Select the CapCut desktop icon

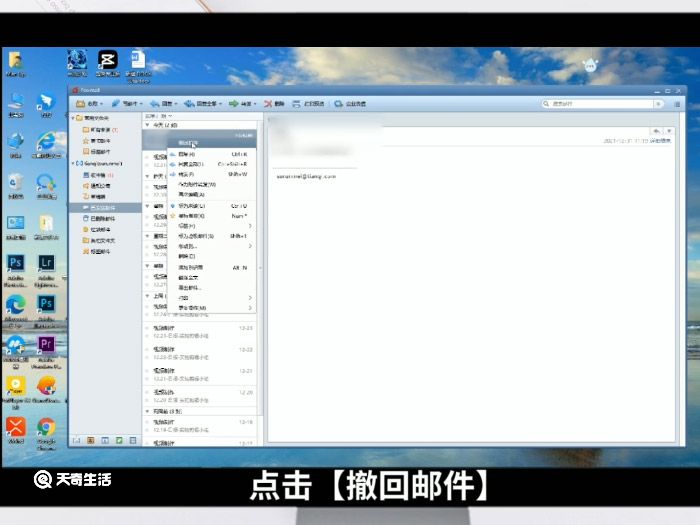coord(108,63)
